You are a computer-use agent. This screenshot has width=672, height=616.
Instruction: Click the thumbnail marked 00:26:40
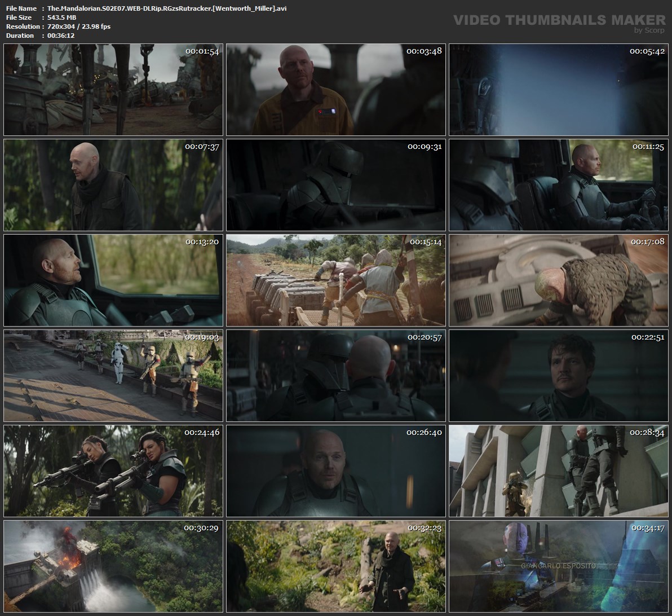(x=336, y=471)
